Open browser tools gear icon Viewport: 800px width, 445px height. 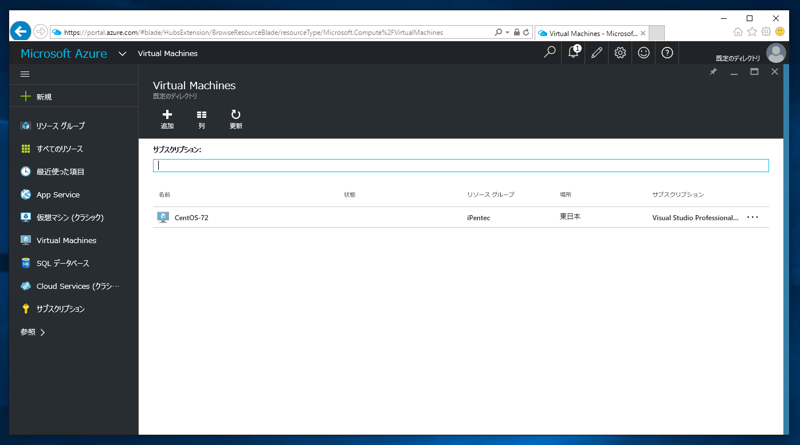pyautogui.click(x=766, y=32)
